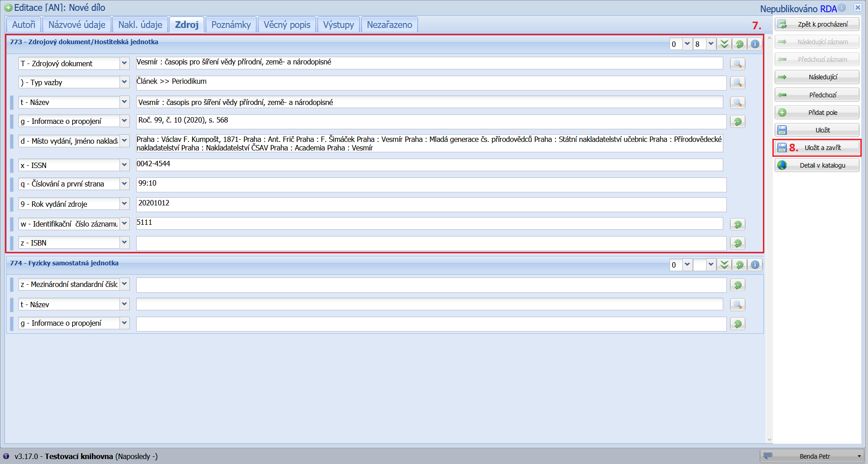Expand the T - Zdrojový dokument dropdown

124,64
